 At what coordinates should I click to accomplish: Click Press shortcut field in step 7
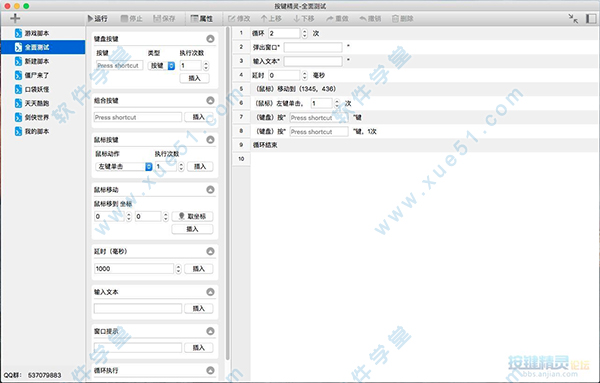(319, 117)
